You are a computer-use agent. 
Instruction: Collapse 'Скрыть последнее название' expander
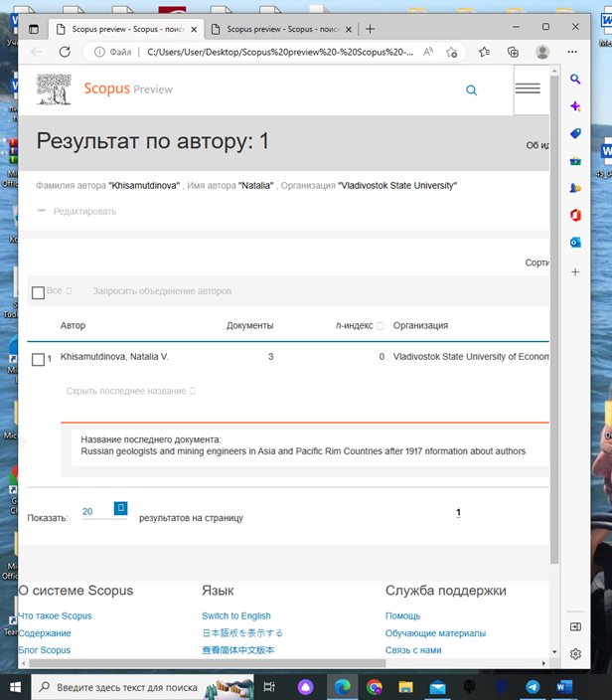pyautogui.click(x=129, y=392)
